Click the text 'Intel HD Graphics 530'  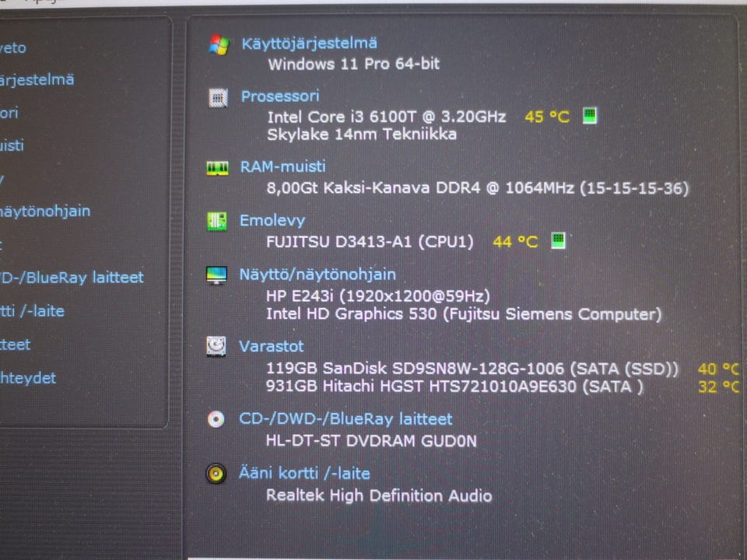click(351, 314)
